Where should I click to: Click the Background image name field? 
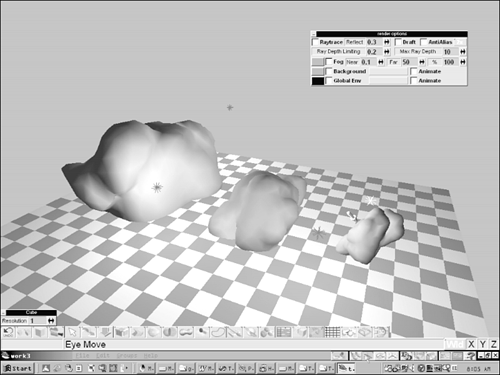pos(389,71)
